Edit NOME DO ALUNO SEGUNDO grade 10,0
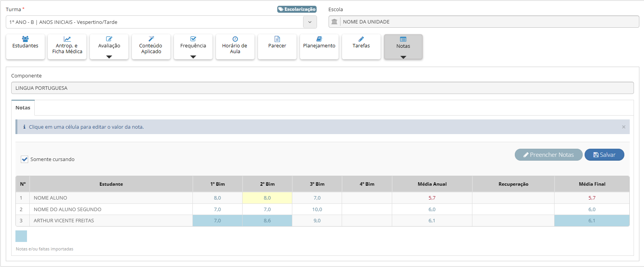 click(317, 210)
